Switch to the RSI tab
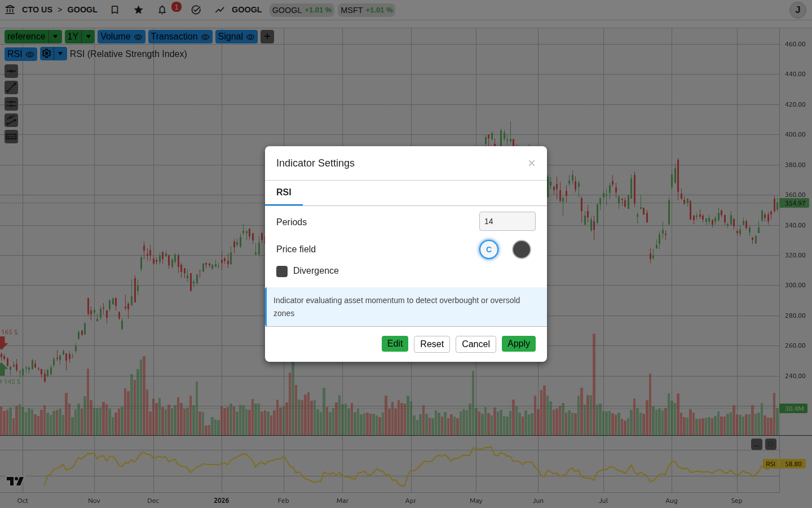The image size is (812, 508). tap(284, 192)
